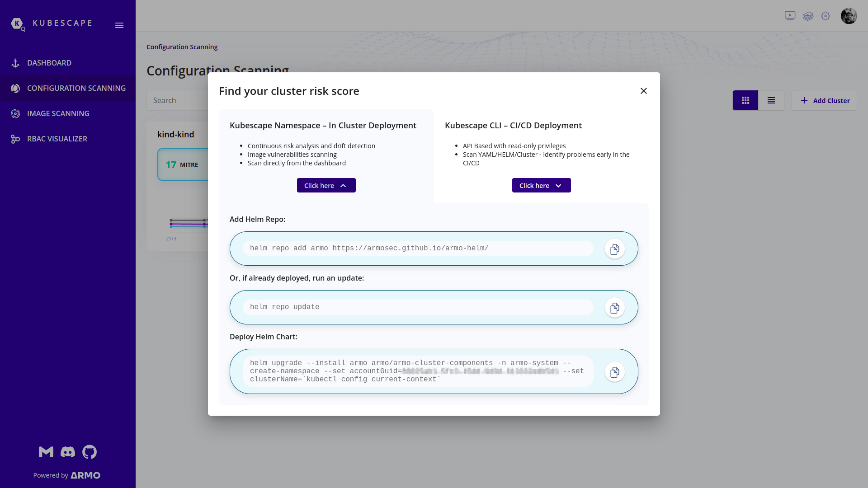Open the video tutorials icon in header
The width and height of the screenshot is (868, 488).
790,16
